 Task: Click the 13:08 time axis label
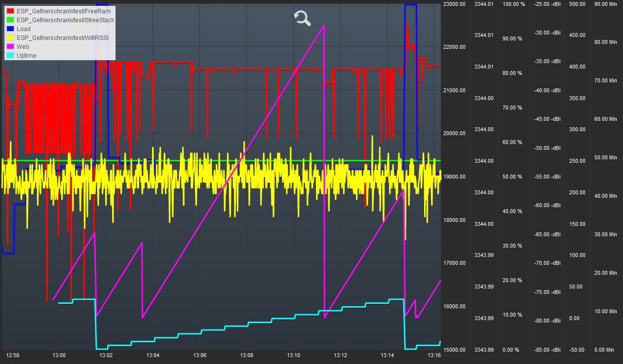pyautogui.click(x=247, y=355)
